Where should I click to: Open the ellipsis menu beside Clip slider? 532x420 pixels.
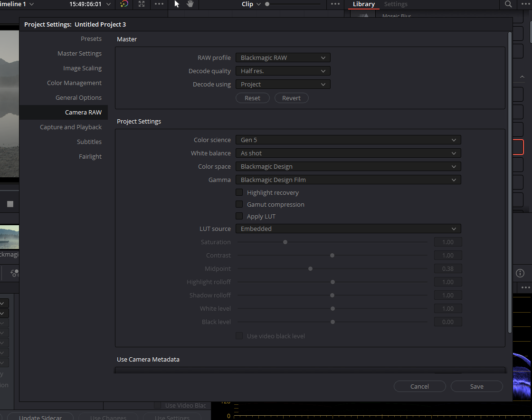click(335, 4)
